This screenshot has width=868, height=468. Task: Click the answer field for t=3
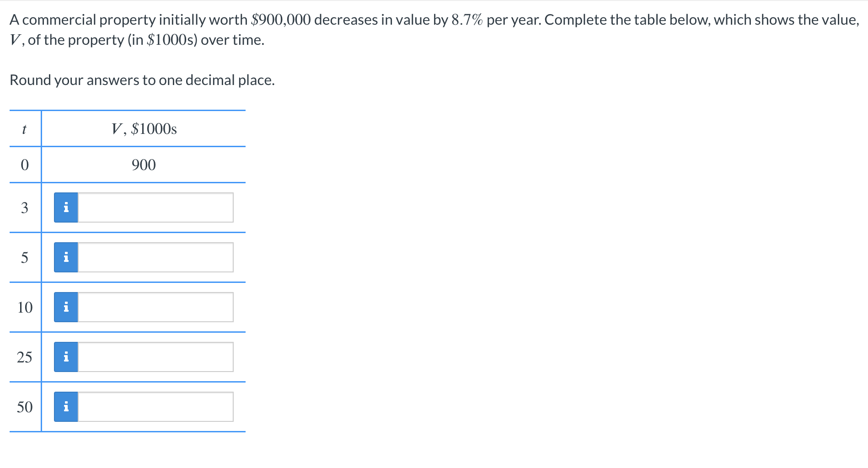click(x=155, y=207)
